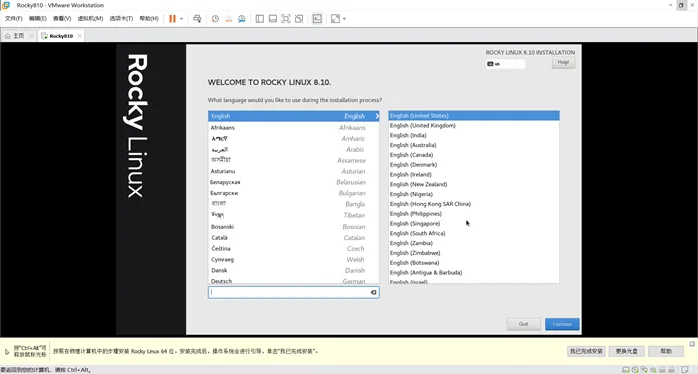Open the 帮助(H) menu
The height and width of the screenshot is (374, 698).
149,19
